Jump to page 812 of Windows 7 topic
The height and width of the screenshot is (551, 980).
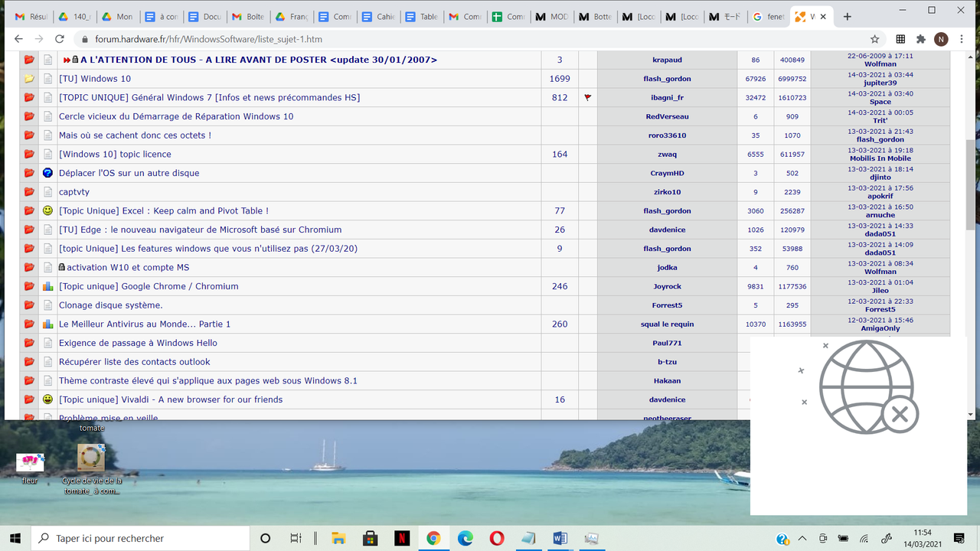(560, 98)
